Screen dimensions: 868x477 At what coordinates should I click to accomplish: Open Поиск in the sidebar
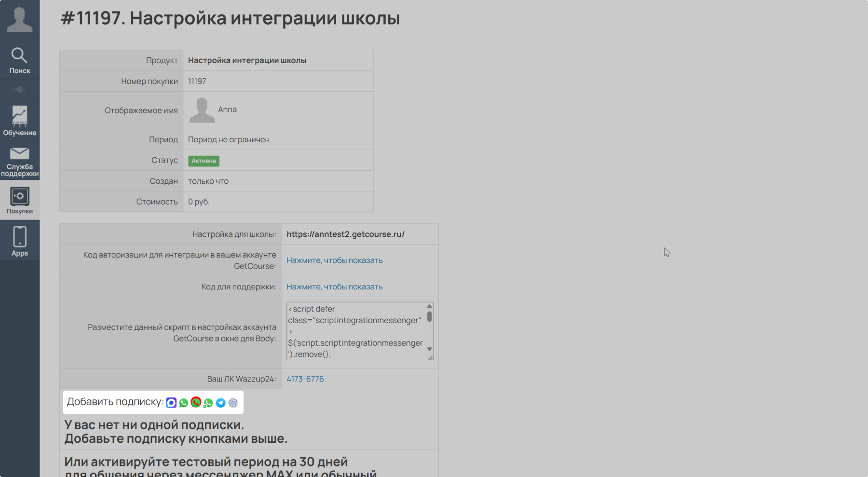20,61
